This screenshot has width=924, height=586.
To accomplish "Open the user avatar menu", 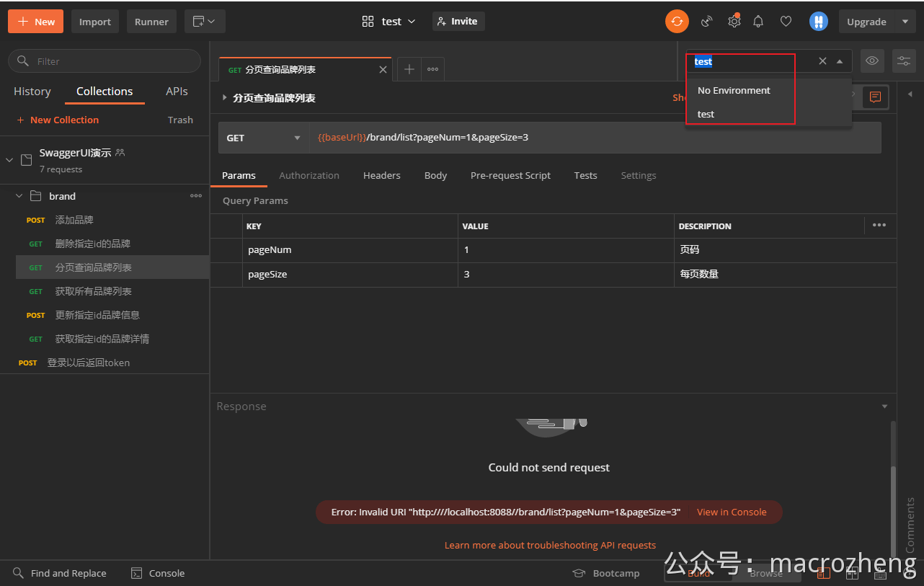I will pos(818,22).
